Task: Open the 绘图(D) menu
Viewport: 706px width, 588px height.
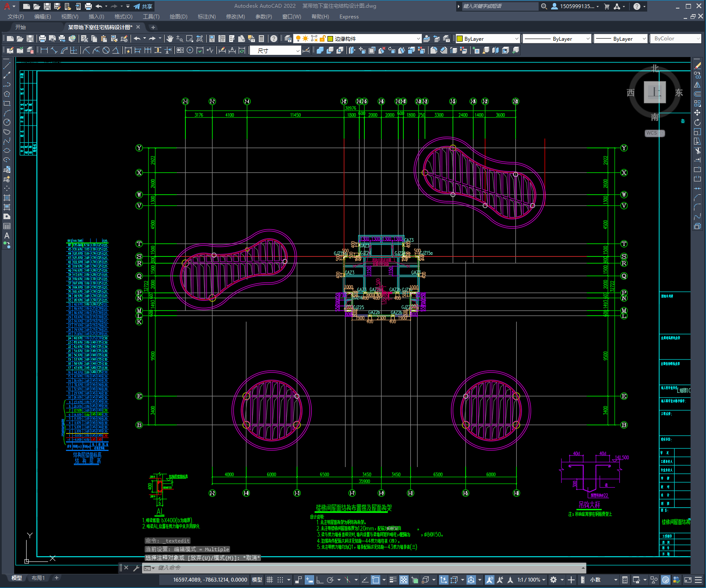Action: (179, 17)
